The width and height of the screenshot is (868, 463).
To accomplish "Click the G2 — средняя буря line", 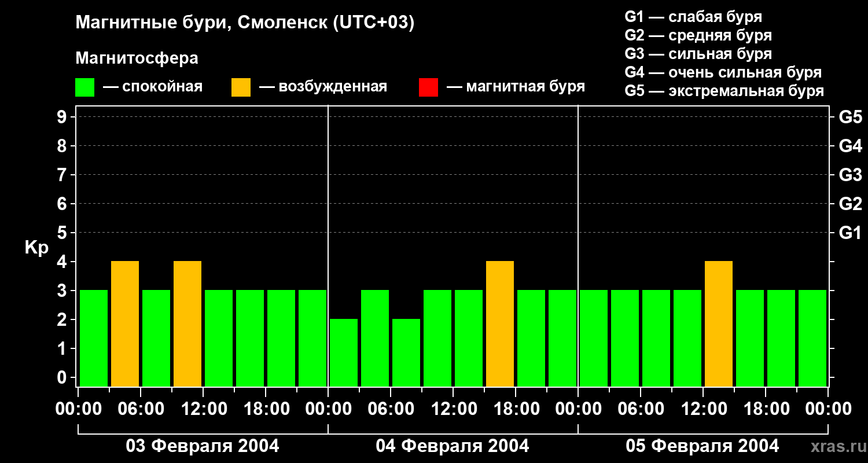I will (x=698, y=35).
